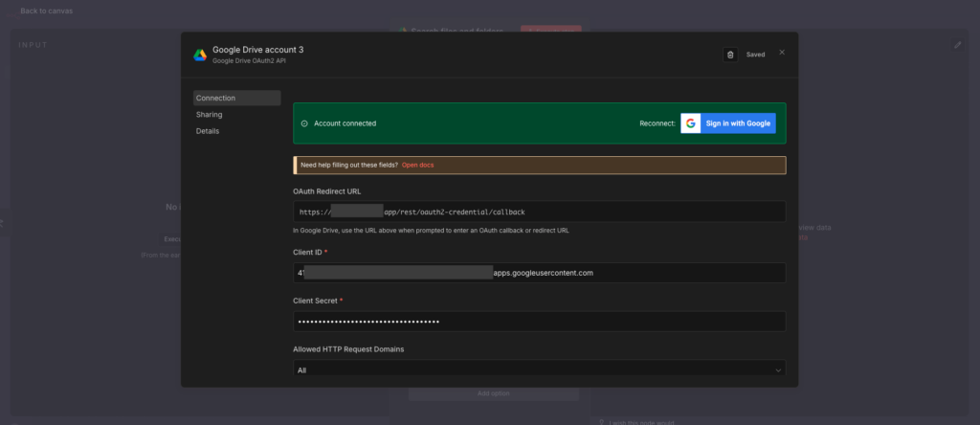980x425 pixels.
Task: Click the dimmed pencil edit icon
Action: 958,45
